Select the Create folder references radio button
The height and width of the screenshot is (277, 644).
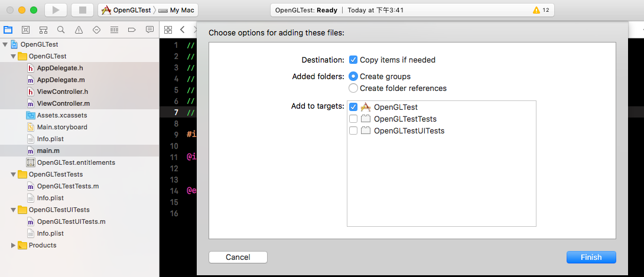(353, 88)
